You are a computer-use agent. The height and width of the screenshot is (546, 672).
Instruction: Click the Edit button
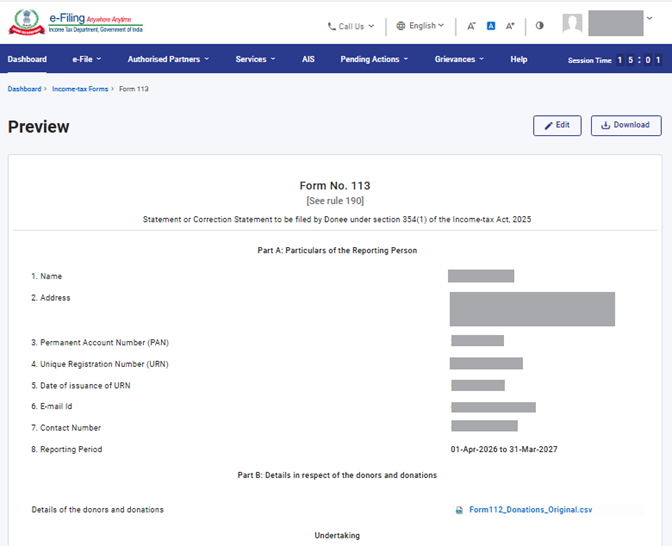(x=557, y=125)
